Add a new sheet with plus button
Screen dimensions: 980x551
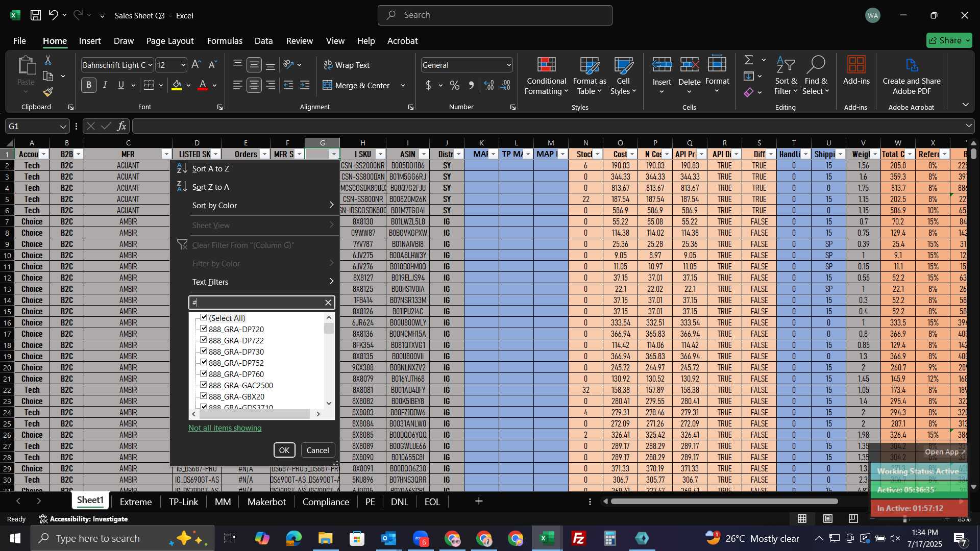click(x=479, y=502)
